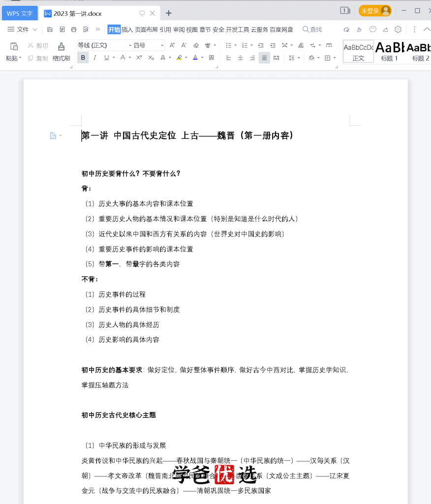Switch to the 插入 (Insert) tab

(127, 30)
